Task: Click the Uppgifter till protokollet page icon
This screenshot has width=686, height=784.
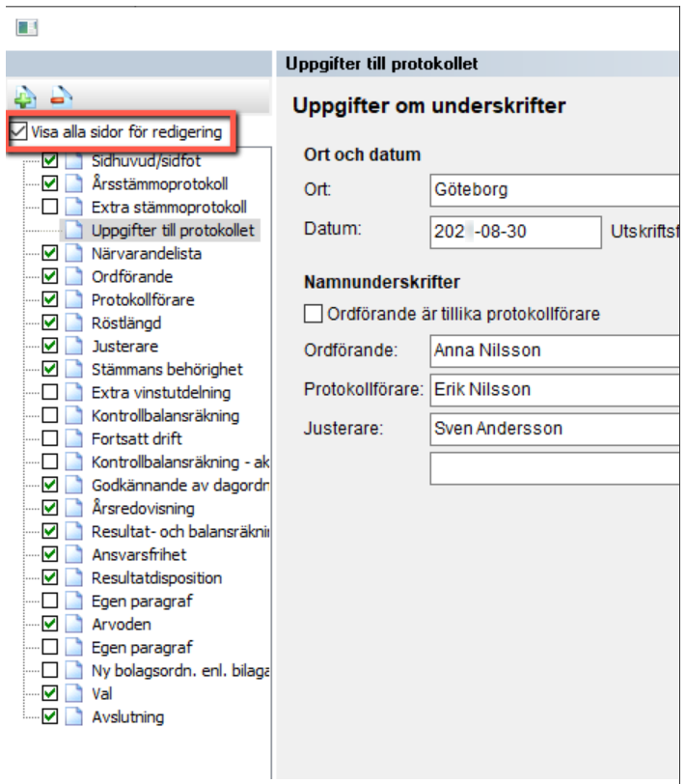Action: (x=74, y=230)
